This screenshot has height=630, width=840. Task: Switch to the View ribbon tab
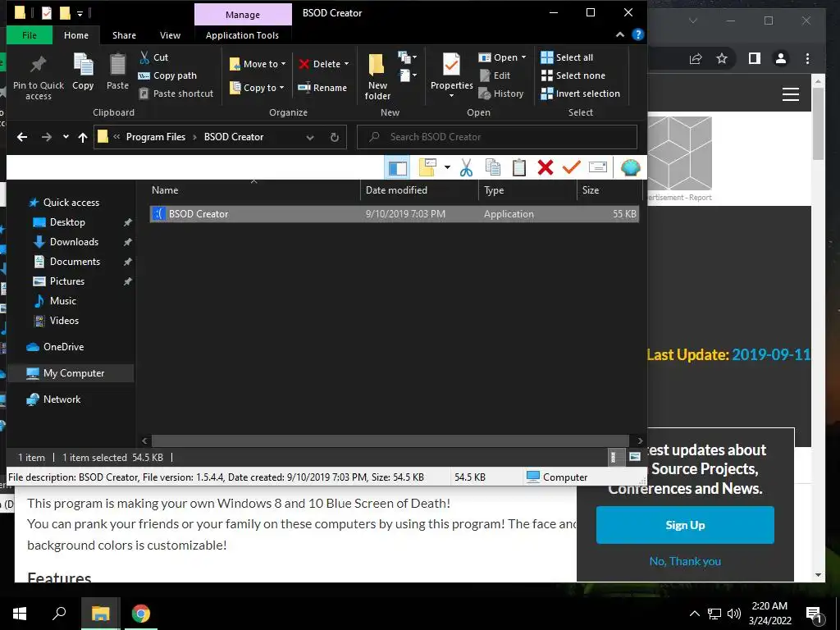coord(171,35)
